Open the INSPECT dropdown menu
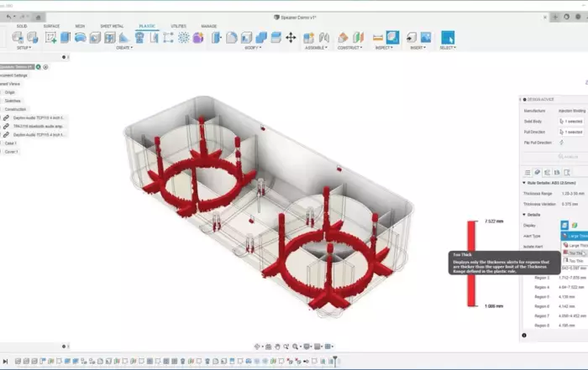 (x=384, y=48)
